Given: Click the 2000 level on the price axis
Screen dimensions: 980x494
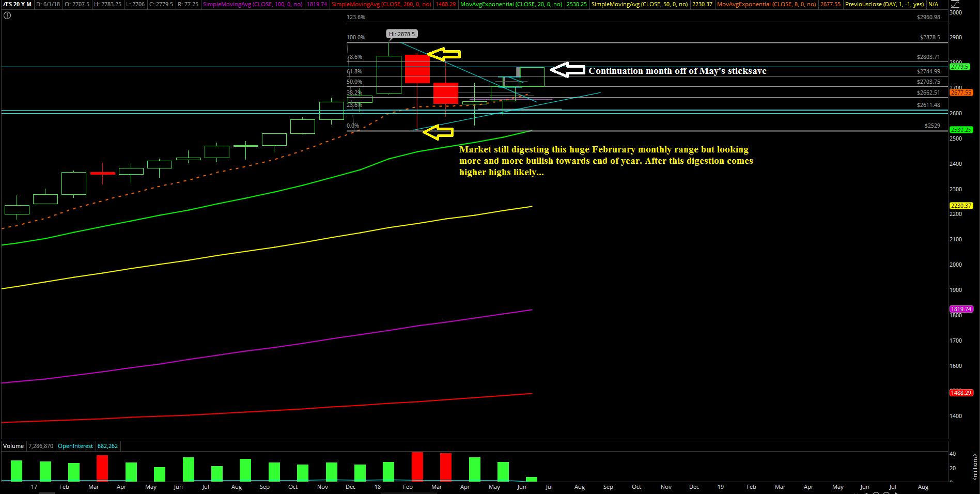Looking at the screenshot, I should (x=956, y=265).
